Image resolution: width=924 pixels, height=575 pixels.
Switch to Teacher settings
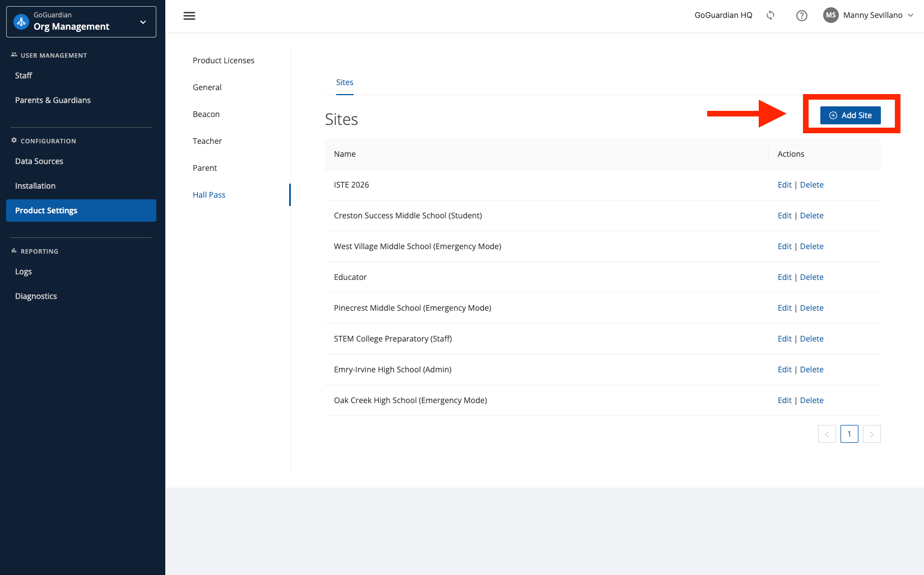coord(207,141)
